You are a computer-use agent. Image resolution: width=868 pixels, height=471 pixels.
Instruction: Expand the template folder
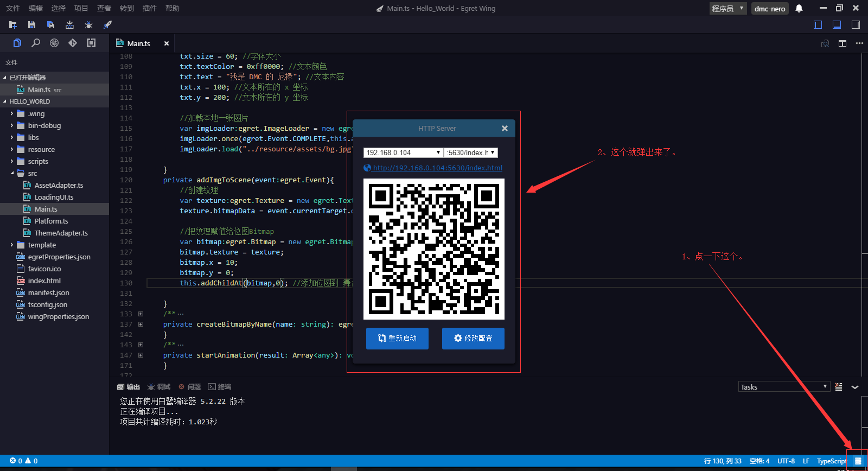coord(12,245)
